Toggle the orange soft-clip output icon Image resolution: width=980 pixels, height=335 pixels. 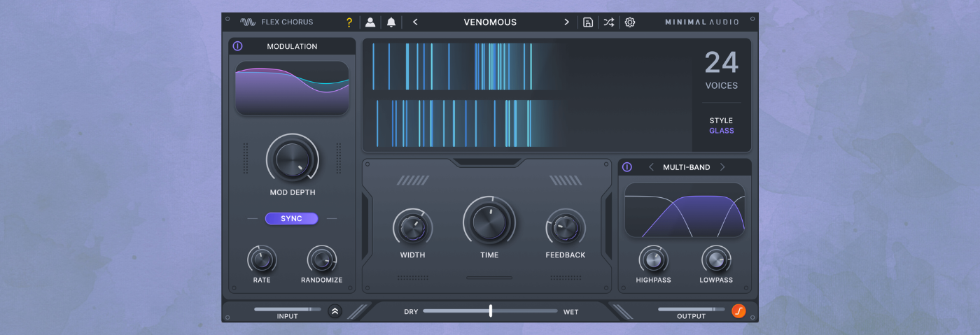pyautogui.click(x=738, y=311)
